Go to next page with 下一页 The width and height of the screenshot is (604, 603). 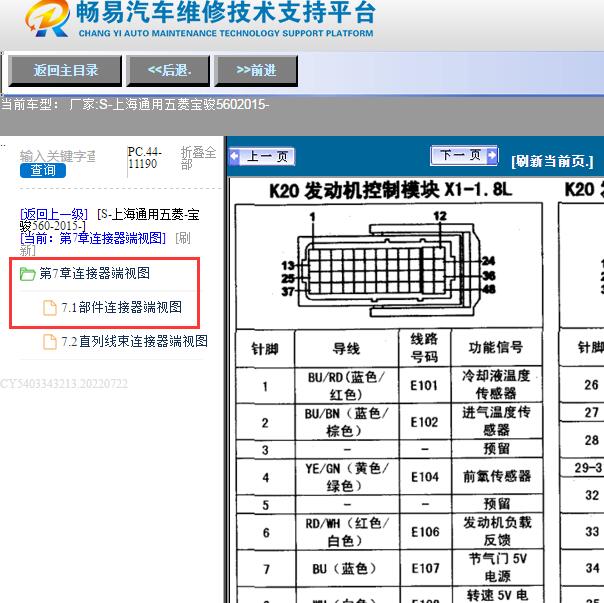(464, 155)
